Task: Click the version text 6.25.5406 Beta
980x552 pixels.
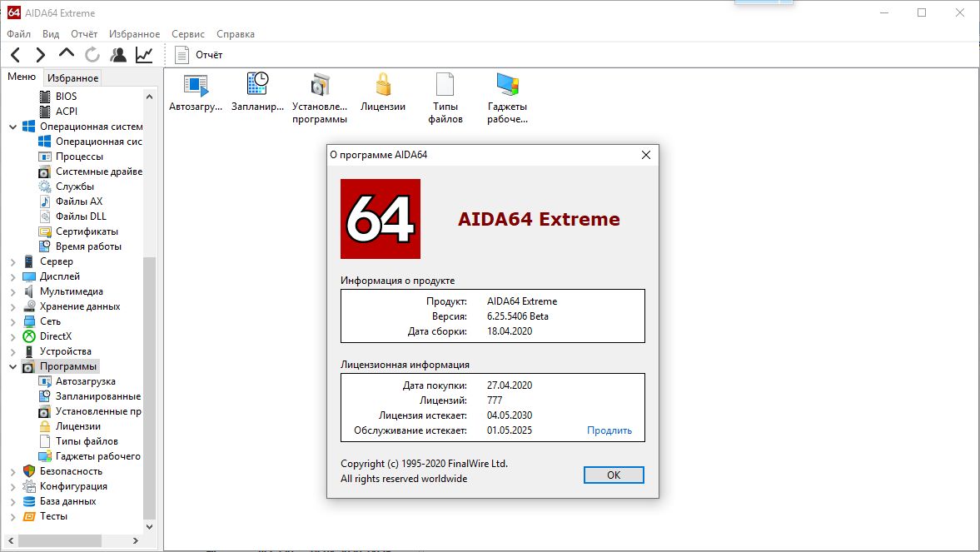Action: (x=518, y=316)
